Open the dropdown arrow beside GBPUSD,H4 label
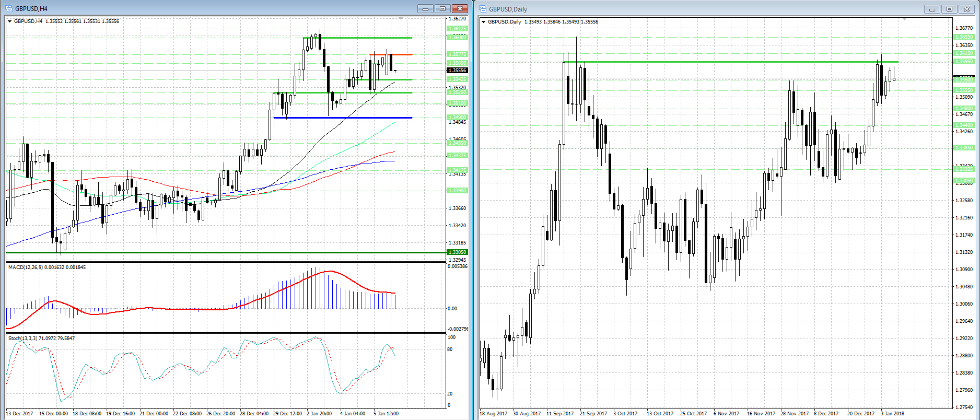Image resolution: width=980 pixels, height=420 pixels. pyautogui.click(x=10, y=21)
